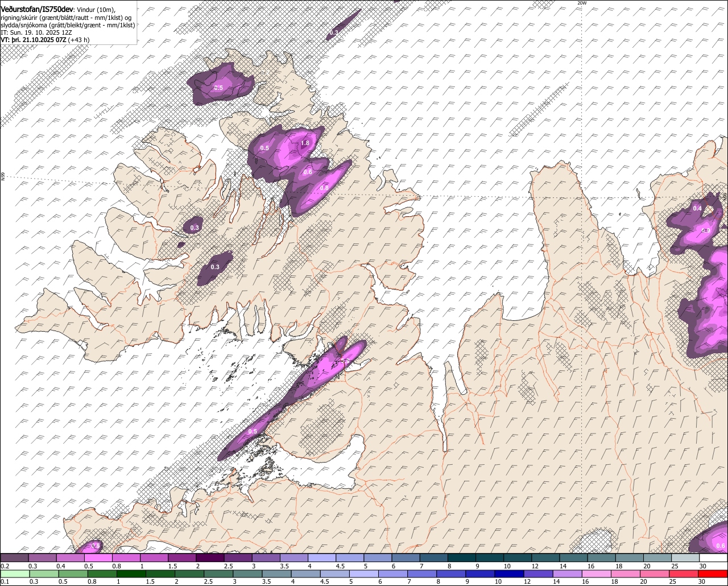Click the 0.6 value in the bottom-right corner blob
The width and height of the screenshot is (728, 586).
point(720,546)
